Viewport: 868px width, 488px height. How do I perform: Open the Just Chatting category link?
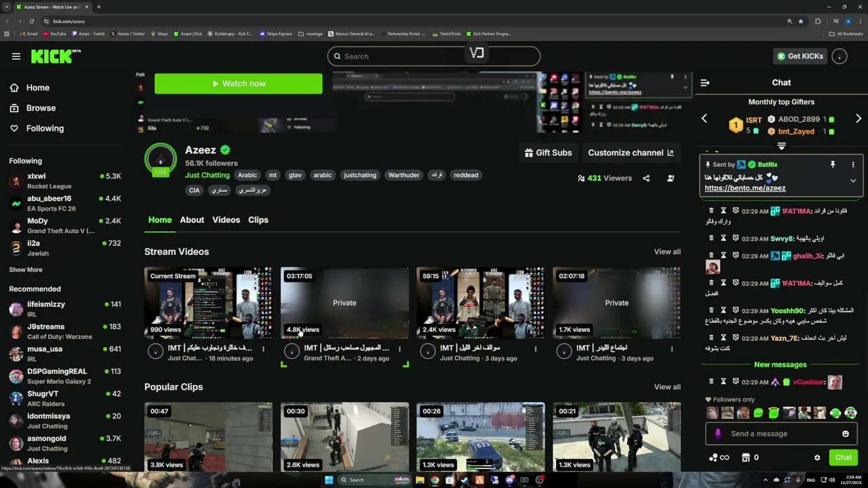coord(208,175)
